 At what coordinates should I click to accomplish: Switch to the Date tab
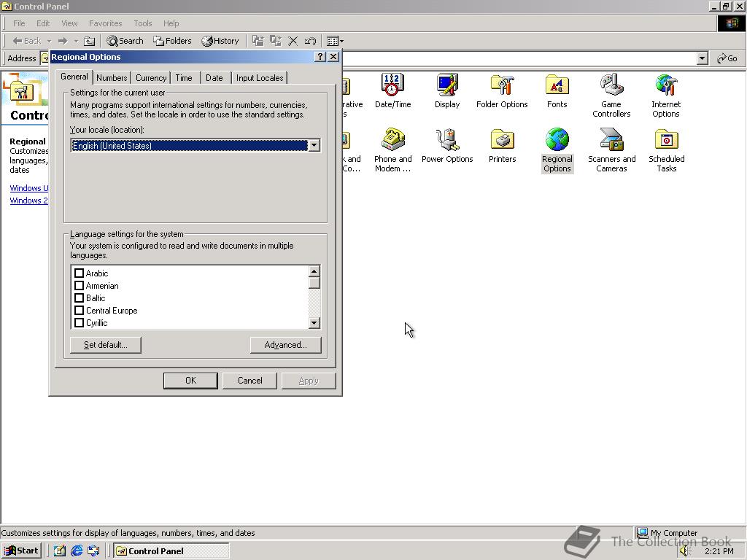tap(214, 77)
